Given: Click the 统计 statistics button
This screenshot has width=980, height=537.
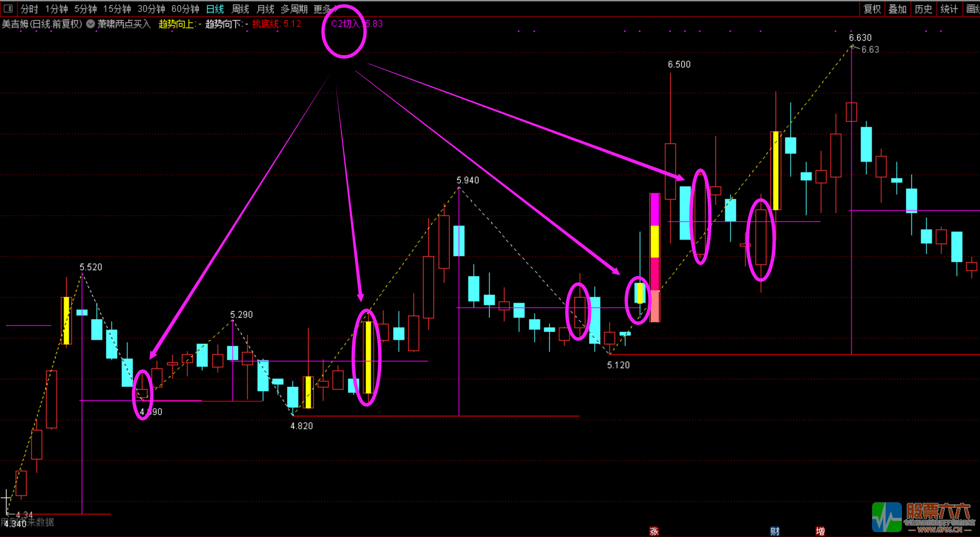Looking at the screenshot, I should 949,9.
